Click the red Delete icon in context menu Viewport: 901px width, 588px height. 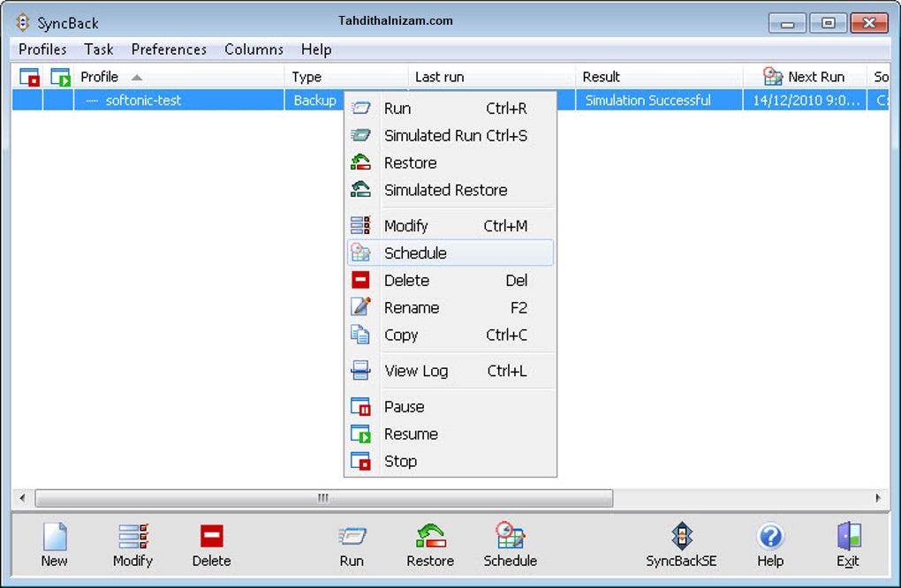tap(361, 280)
